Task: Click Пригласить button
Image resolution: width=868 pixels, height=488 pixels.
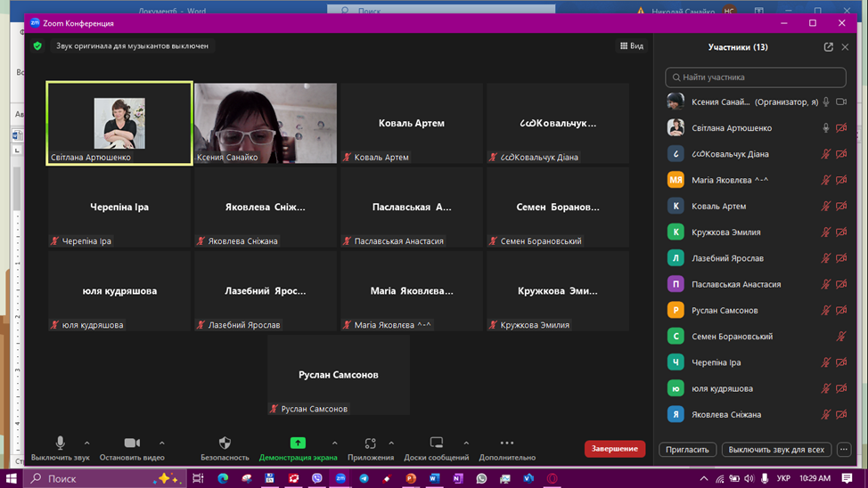Action: pyautogui.click(x=687, y=450)
